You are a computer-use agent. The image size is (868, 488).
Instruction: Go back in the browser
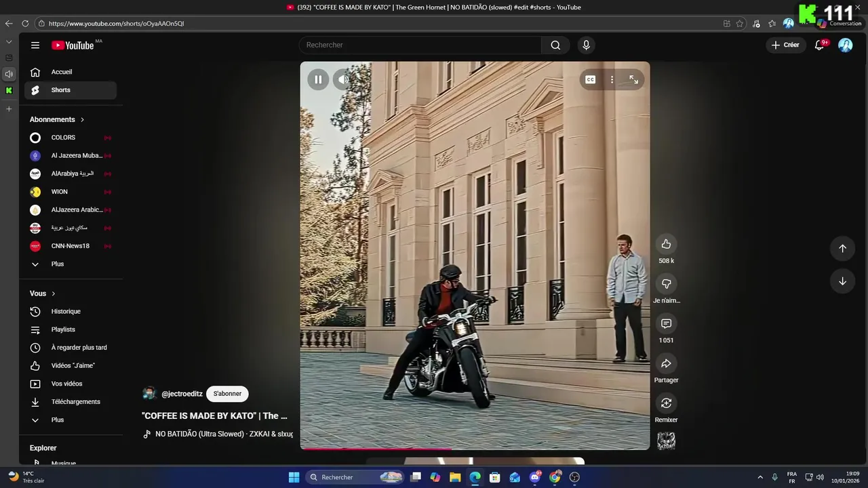[x=9, y=23]
